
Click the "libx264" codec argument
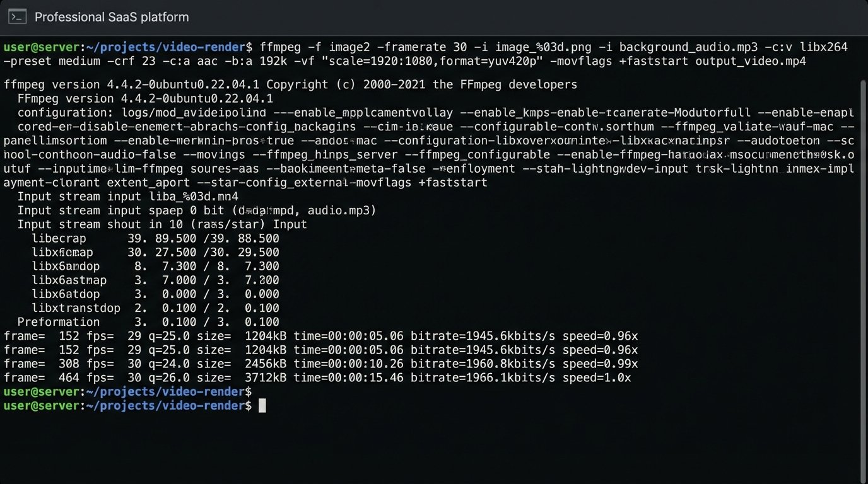[823, 47]
